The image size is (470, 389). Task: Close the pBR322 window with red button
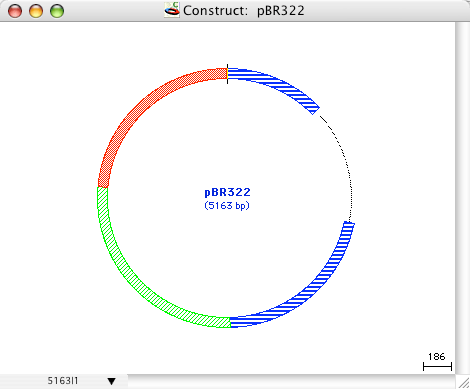(15, 11)
